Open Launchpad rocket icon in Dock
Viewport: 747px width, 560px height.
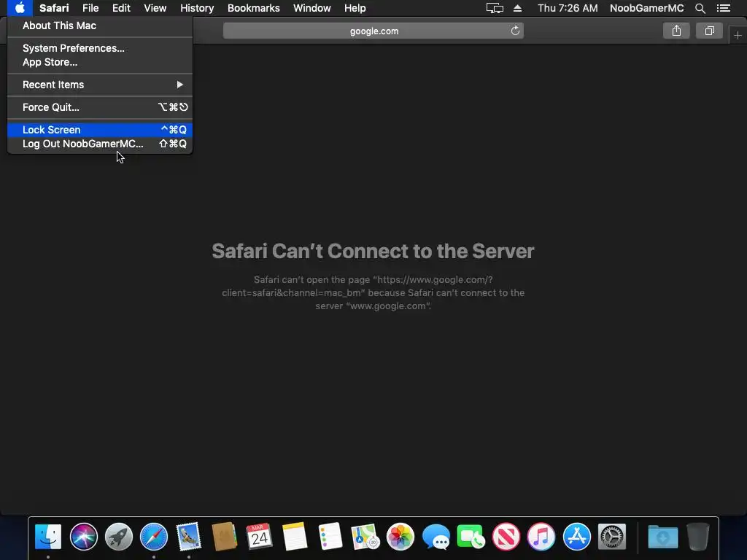(119, 537)
